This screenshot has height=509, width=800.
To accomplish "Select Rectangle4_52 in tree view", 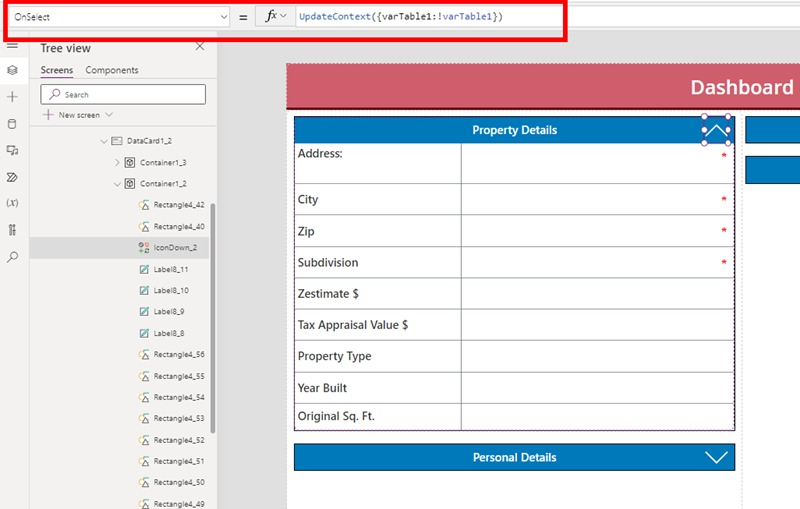I will point(179,440).
